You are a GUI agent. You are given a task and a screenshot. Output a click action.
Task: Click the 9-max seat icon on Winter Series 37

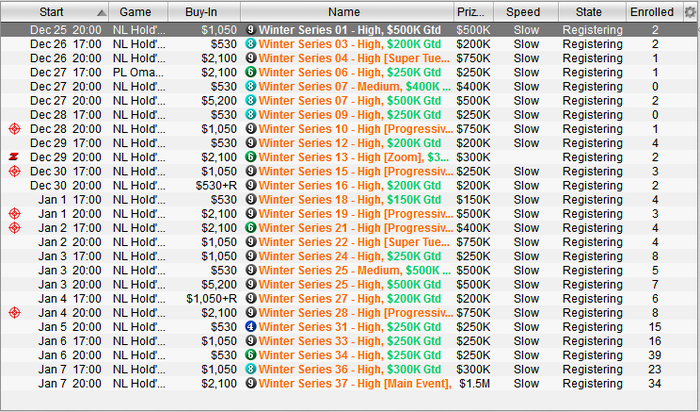pyautogui.click(x=251, y=383)
